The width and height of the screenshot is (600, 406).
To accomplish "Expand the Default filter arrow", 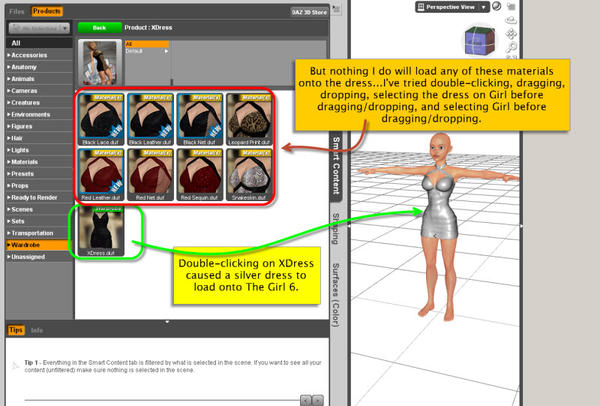I will (166, 51).
